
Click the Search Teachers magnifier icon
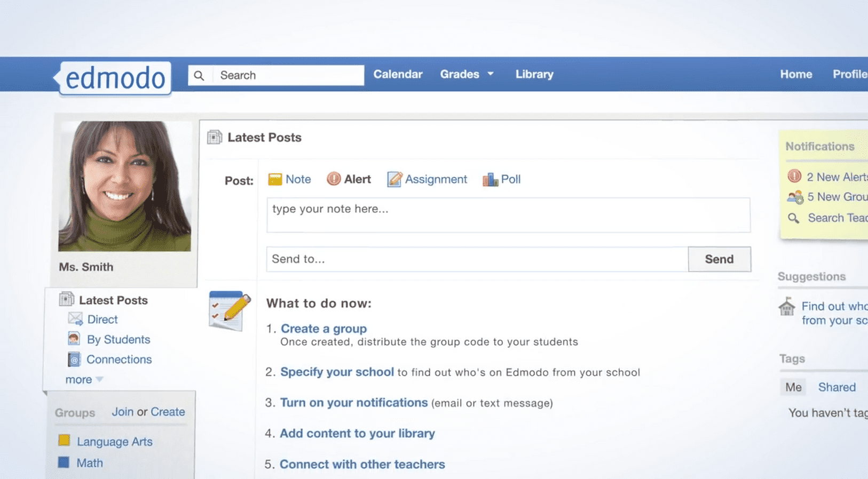coord(794,218)
